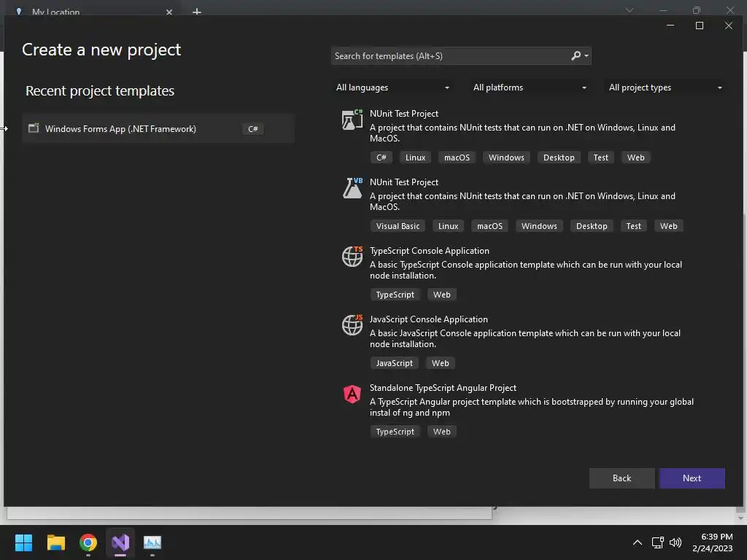Close the Create a new project dialog
This screenshot has width=747, height=560.
tap(729, 26)
